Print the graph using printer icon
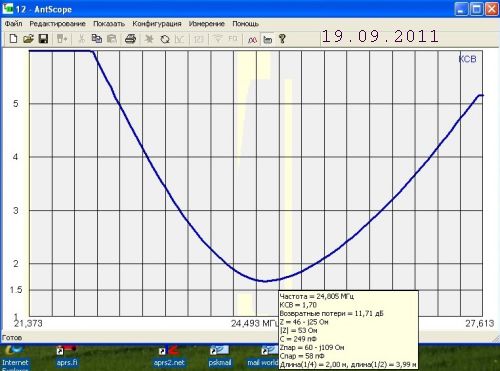500x371 pixels. (130, 39)
